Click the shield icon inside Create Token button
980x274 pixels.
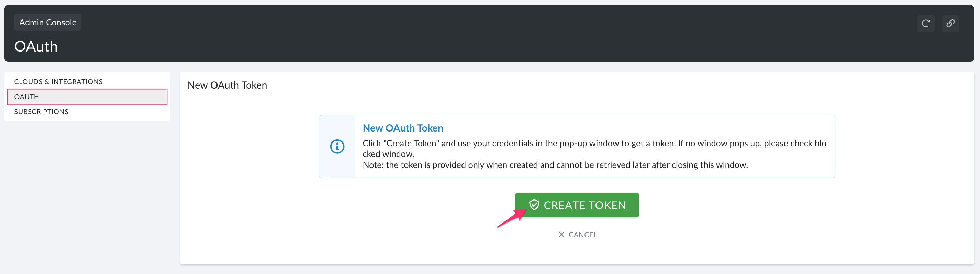point(534,205)
